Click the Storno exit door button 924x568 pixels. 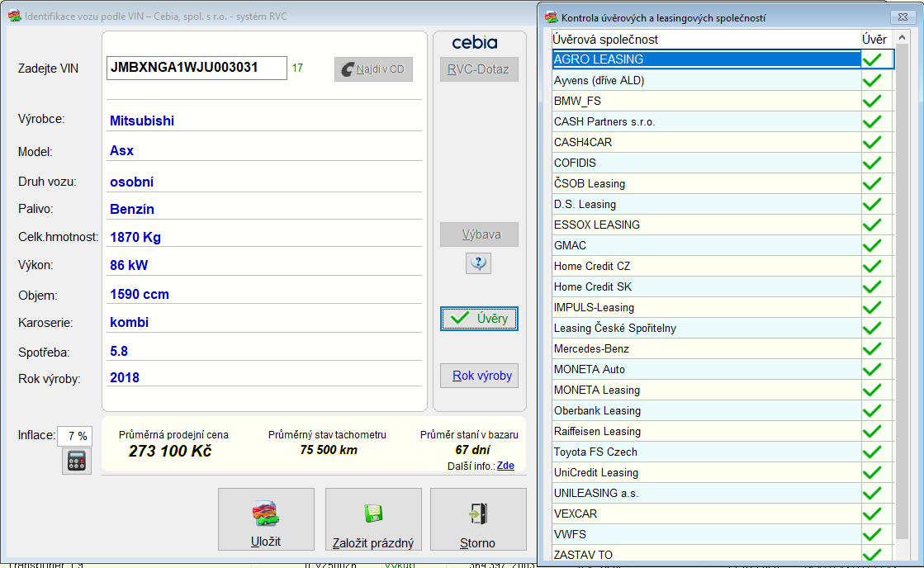coord(477,519)
